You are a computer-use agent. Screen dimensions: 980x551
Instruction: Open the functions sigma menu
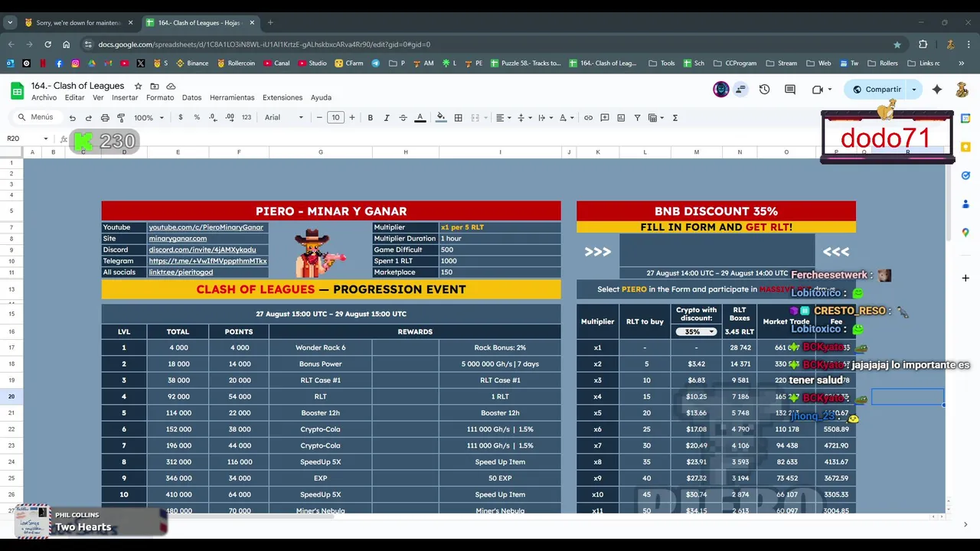point(675,118)
